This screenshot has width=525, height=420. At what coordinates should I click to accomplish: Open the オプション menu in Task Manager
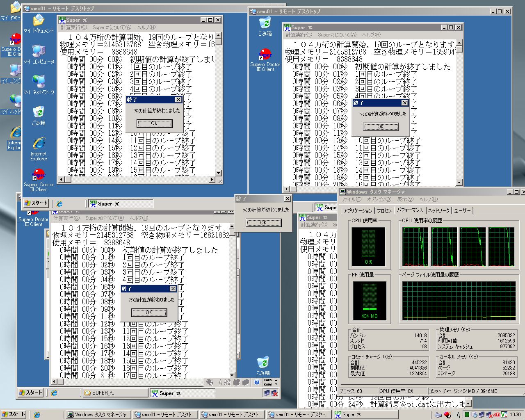click(379, 199)
